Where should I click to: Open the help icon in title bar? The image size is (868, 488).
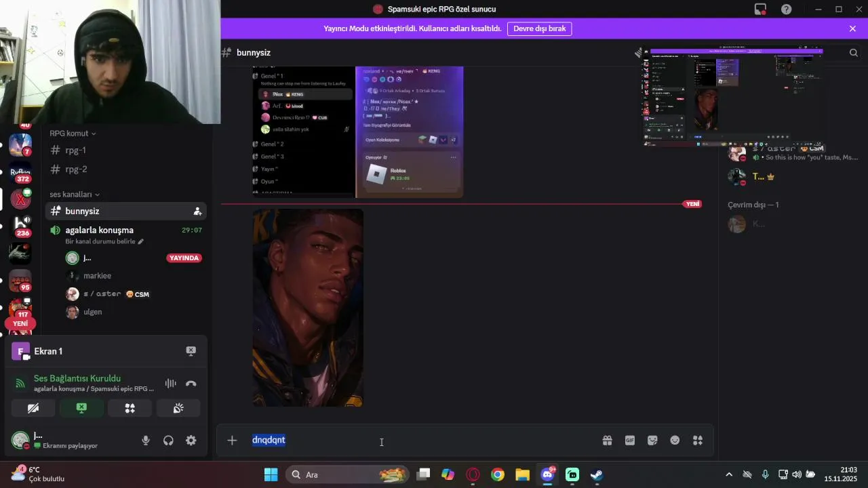[786, 9]
